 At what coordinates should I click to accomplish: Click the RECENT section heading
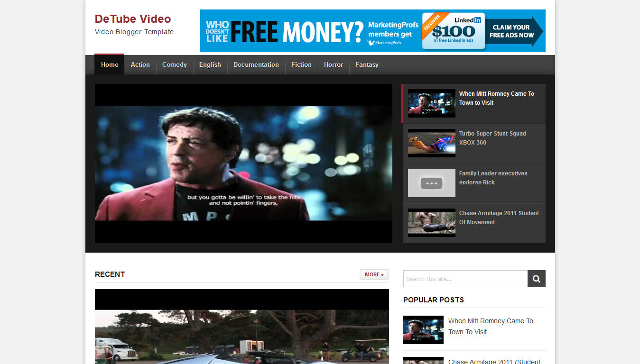[110, 274]
